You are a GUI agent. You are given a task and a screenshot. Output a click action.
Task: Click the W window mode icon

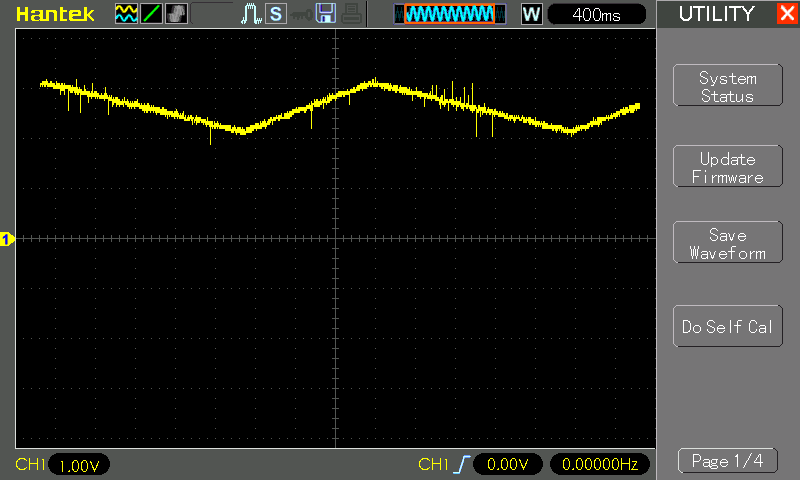coord(532,14)
